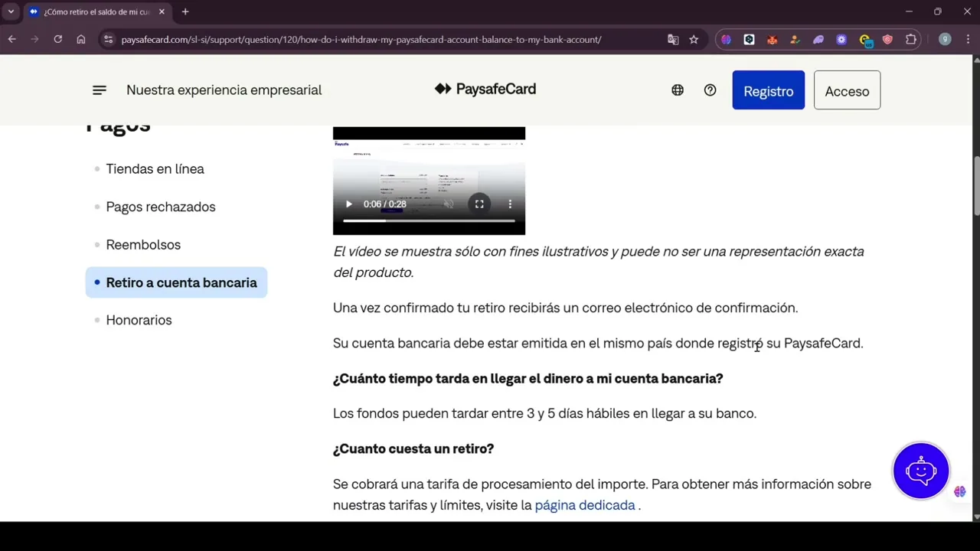Click the small brain icon near scrollbar
The image size is (980, 551).
(x=959, y=491)
